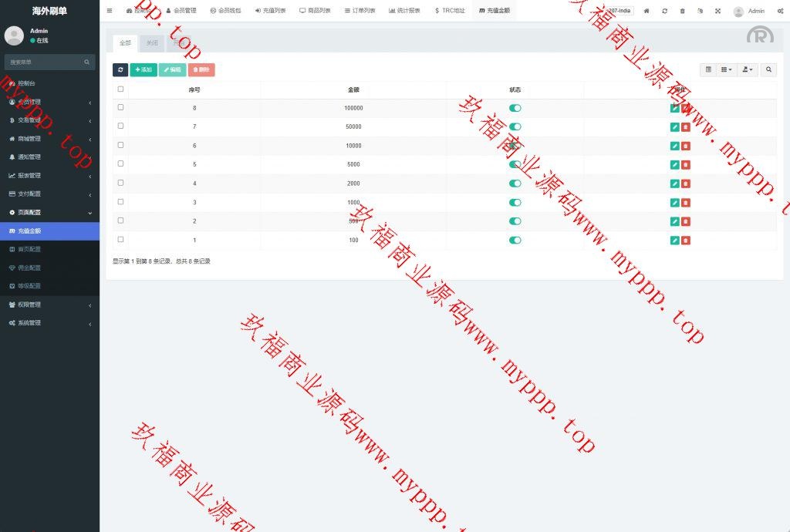Click the settings gears icon top right
This screenshot has height=532, width=790.
point(780,11)
